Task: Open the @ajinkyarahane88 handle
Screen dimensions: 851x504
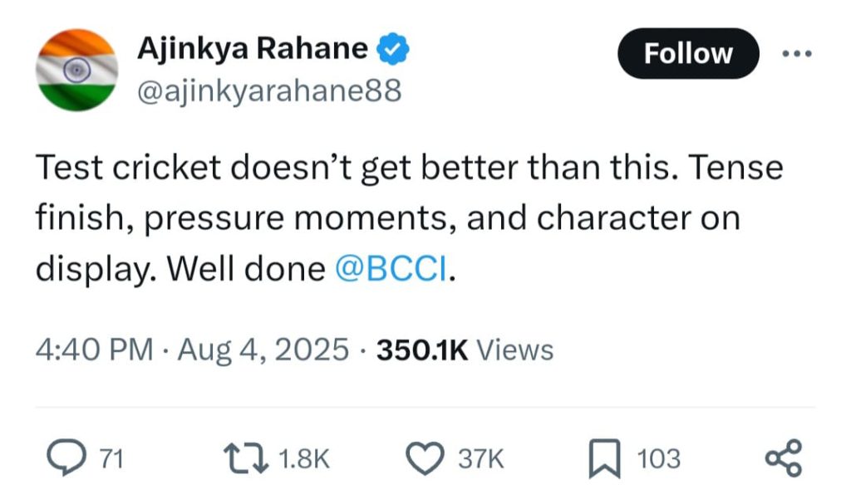Action: [x=268, y=90]
